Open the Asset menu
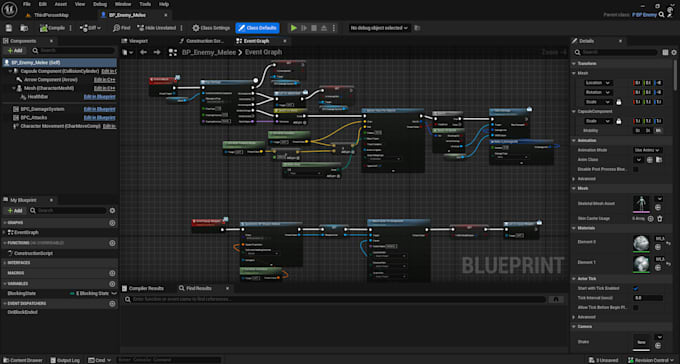This screenshot has height=364, width=680. (61, 4)
